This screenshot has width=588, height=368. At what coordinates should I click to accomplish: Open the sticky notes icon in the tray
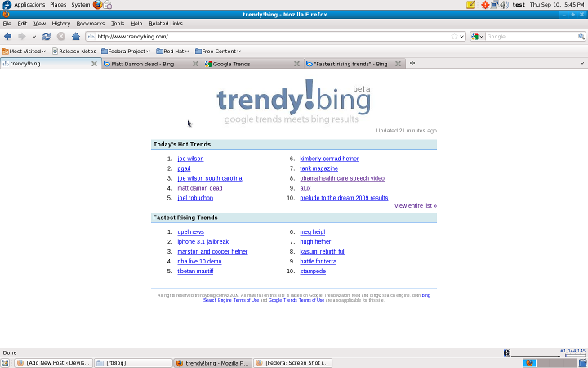point(470,5)
